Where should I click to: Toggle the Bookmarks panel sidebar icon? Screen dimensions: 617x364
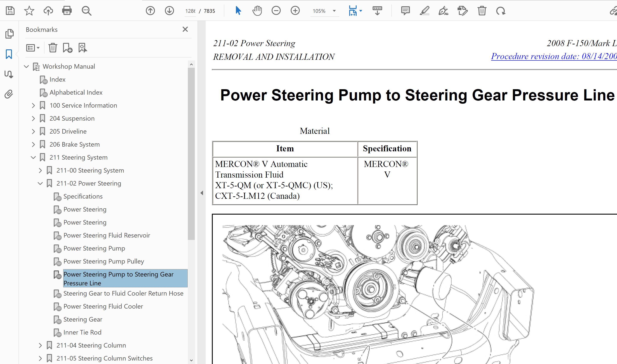pyautogui.click(x=9, y=54)
